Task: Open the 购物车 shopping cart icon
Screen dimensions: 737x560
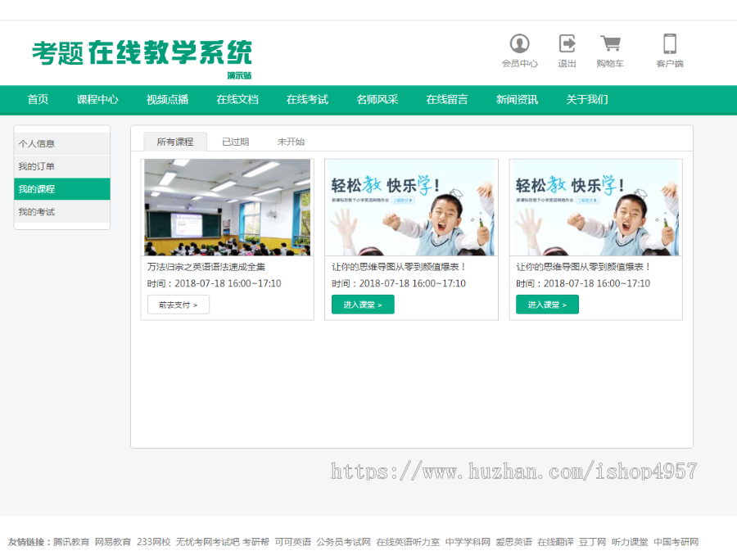Action: 610,51
